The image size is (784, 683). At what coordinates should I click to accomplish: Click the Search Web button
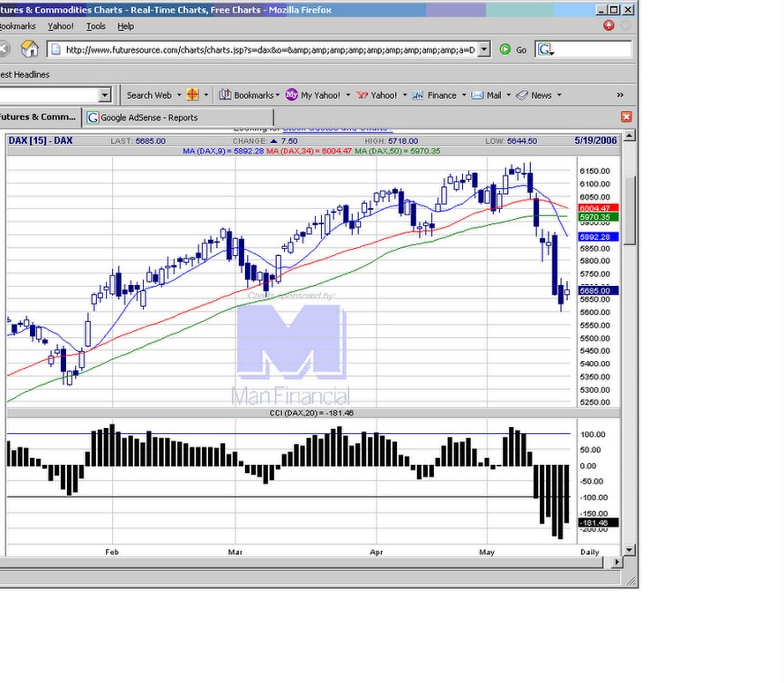click(x=149, y=95)
